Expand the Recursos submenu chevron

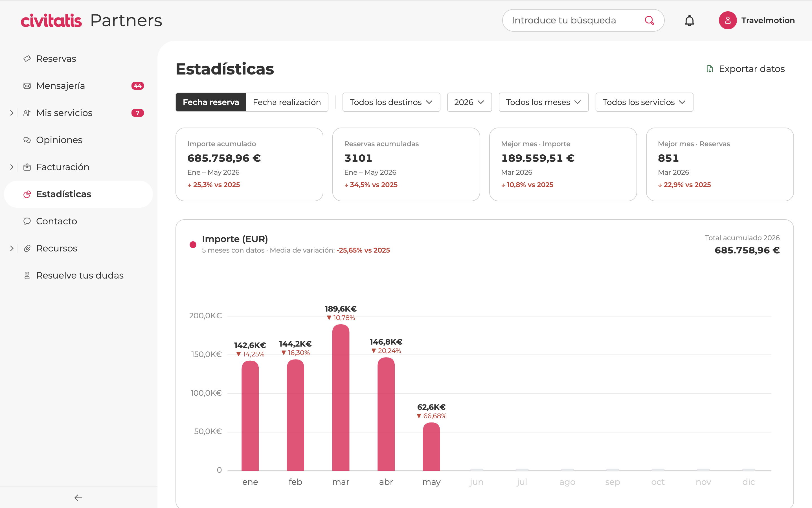(x=12, y=249)
